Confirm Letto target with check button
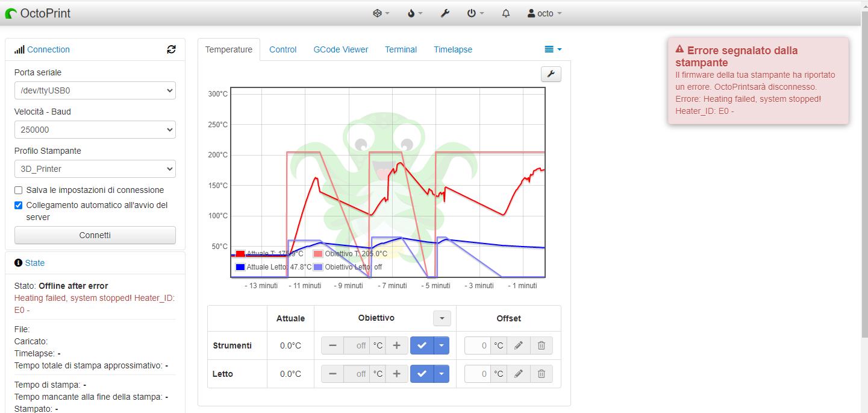This screenshot has width=868, height=413. tap(422, 374)
